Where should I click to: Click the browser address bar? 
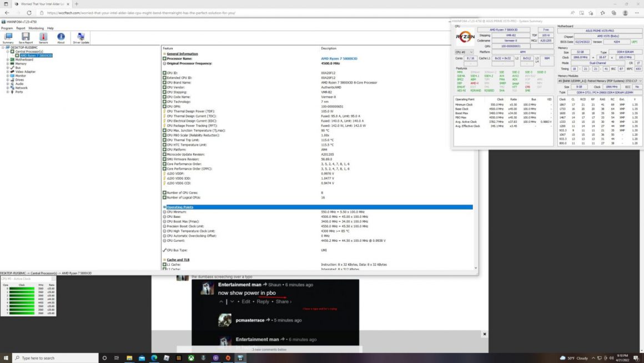[x=139, y=12]
